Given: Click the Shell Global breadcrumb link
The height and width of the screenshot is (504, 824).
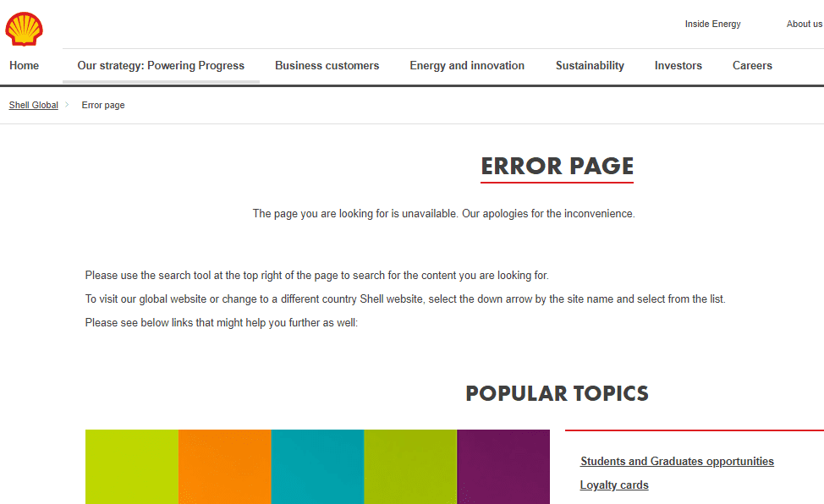Looking at the screenshot, I should tap(34, 105).
